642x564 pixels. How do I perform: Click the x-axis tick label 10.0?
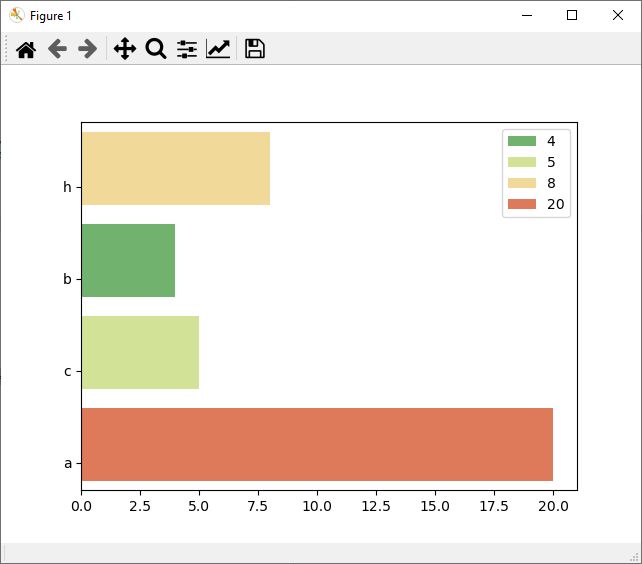tap(317, 506)
